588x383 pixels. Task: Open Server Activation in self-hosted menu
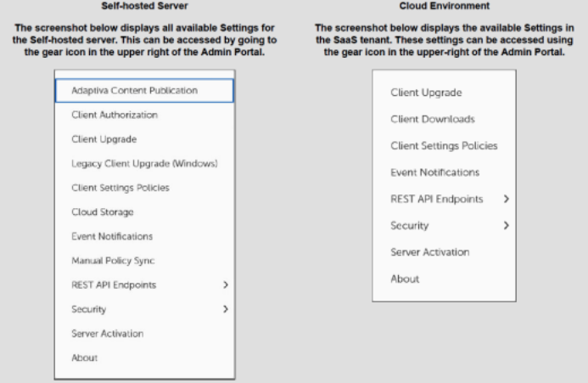click(108, 334)
